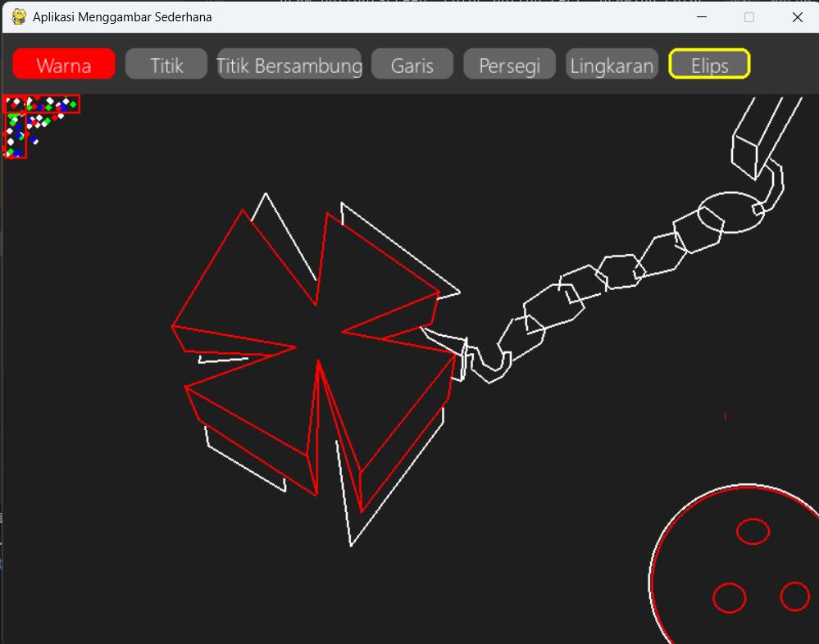The width and height of the screenshot is (819, 644).
Task: Click the short red mark on the right canvas
Action: pos(725,415)
